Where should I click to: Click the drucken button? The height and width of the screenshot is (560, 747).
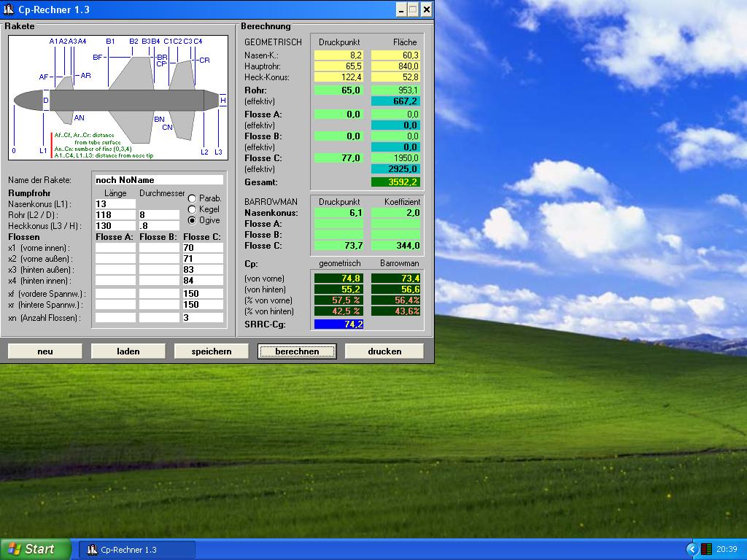pyautogui.click(x=384, y=351)
